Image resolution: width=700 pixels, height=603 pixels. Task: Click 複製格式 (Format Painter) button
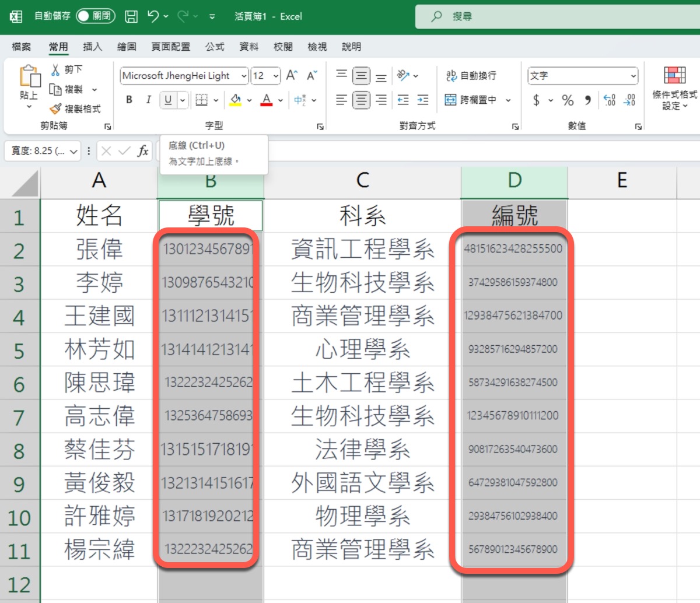(75, 109)
